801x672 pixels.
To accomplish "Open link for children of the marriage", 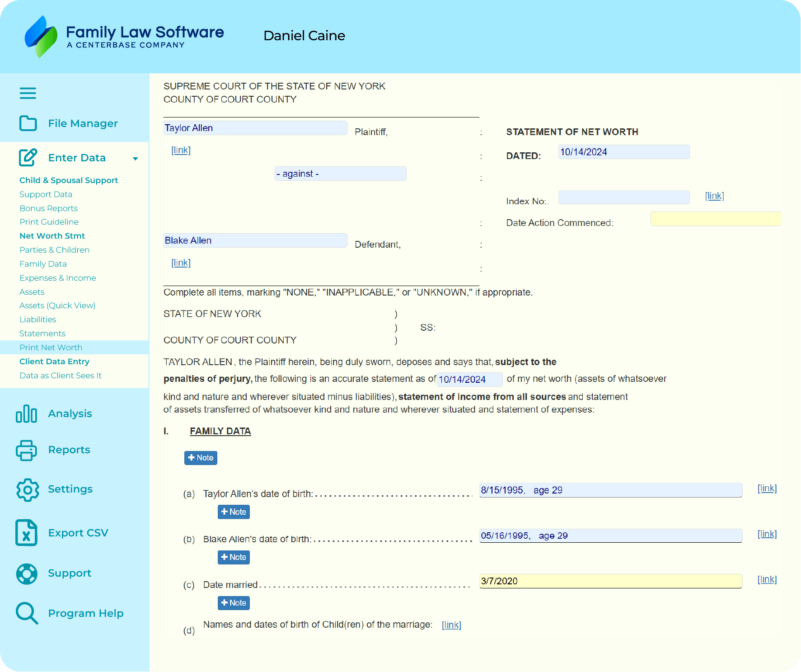I will click(x=451, y=625).
